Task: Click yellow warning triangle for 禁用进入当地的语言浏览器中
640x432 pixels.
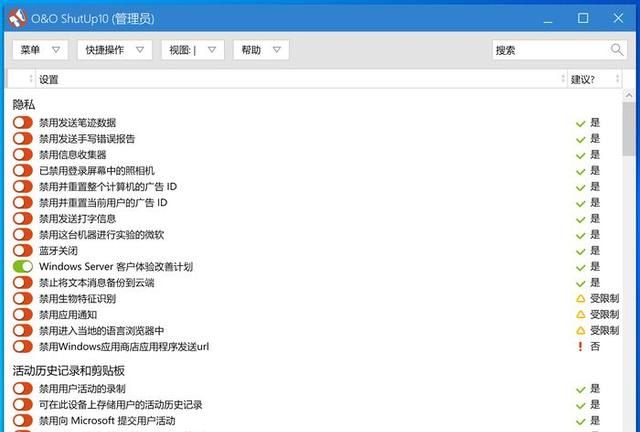Action: tap(580, 331)
